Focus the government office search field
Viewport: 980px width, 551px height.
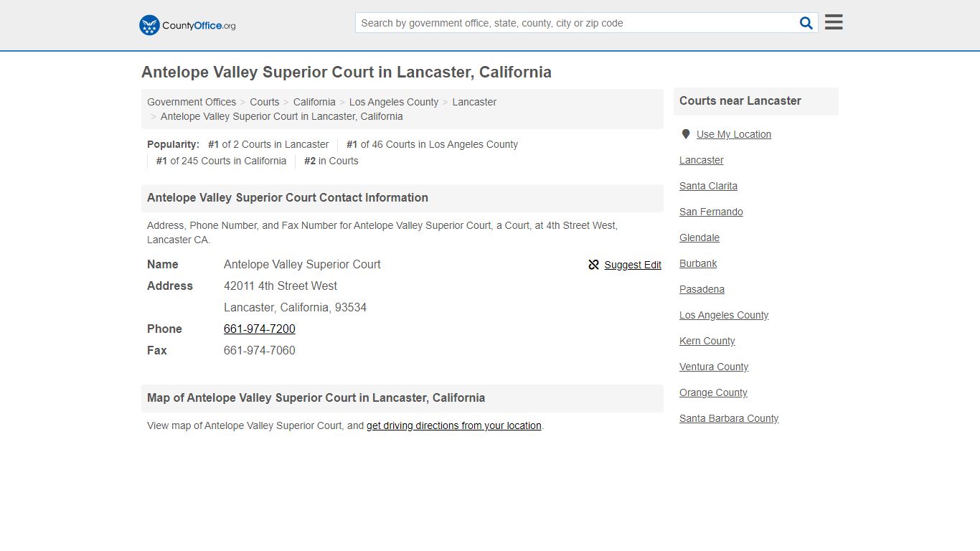point(576,23)
